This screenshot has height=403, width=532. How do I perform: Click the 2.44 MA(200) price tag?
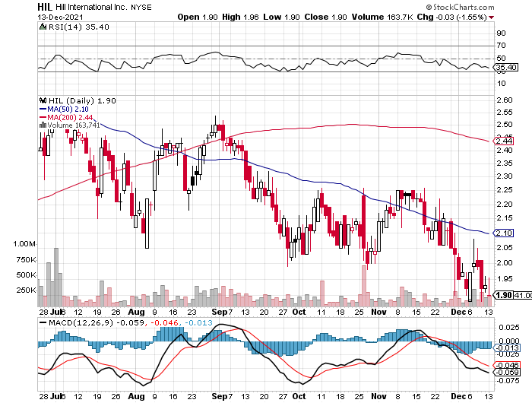(x=505, y=141)
